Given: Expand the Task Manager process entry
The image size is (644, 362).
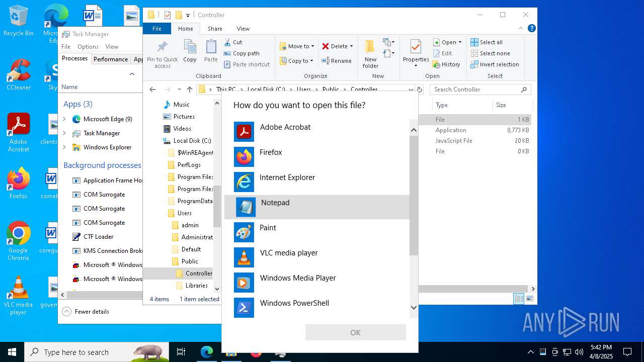Looking at the screenshot, I should 64,133.
